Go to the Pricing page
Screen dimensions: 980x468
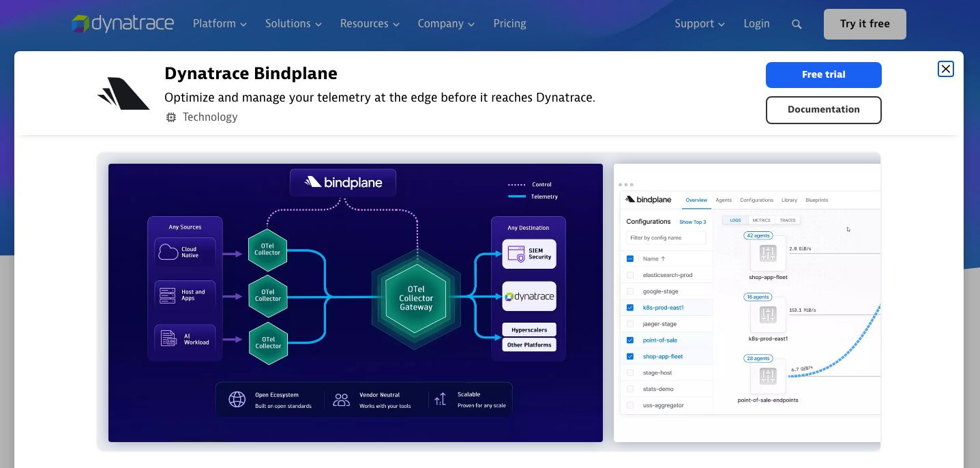[x=510, y=23]
